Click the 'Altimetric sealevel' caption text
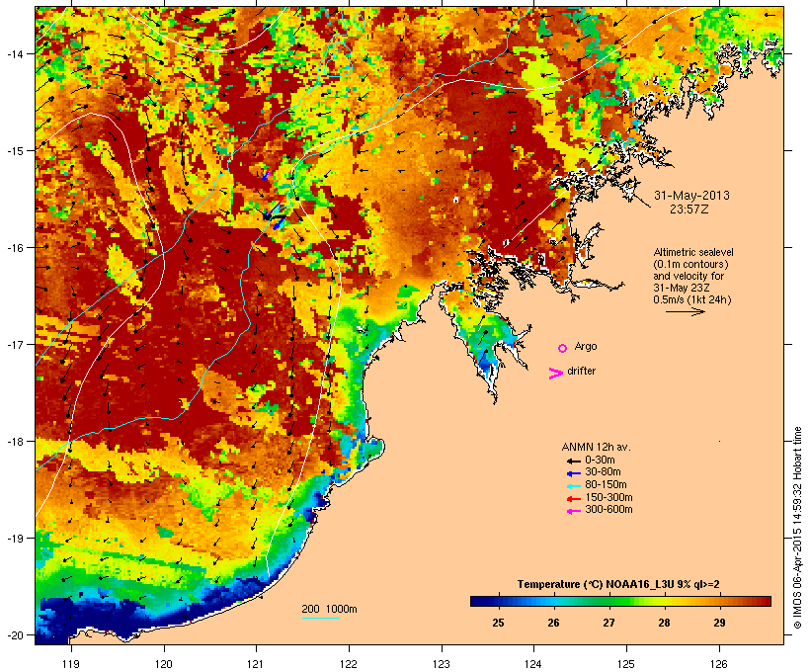 pyautogui.click(x=693, y=252)
